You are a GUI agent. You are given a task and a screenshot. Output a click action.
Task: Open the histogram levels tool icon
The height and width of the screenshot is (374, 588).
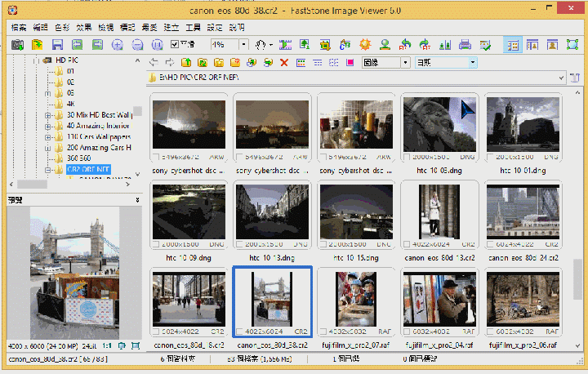(x=445, y=45)
